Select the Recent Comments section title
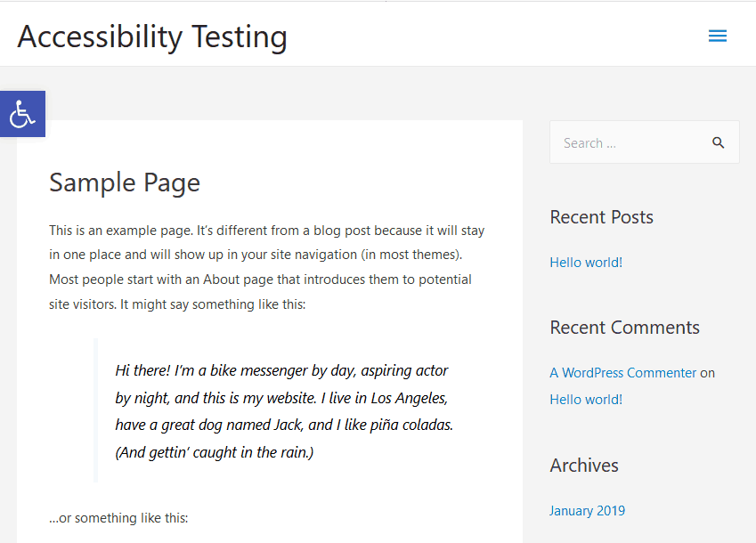The image size is (756, 543). pos(624,327)
